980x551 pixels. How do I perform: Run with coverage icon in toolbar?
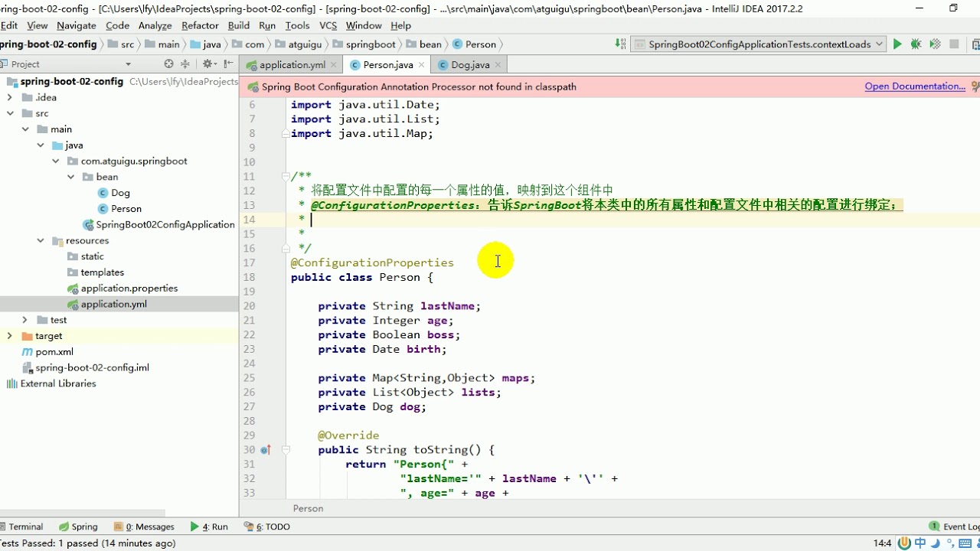pos(935,44)
